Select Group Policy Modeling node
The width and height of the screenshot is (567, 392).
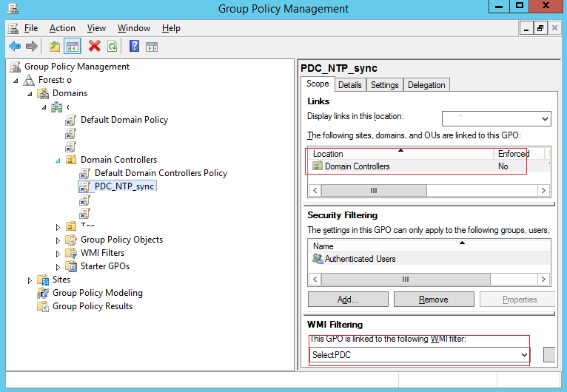[x=97, y=293]
